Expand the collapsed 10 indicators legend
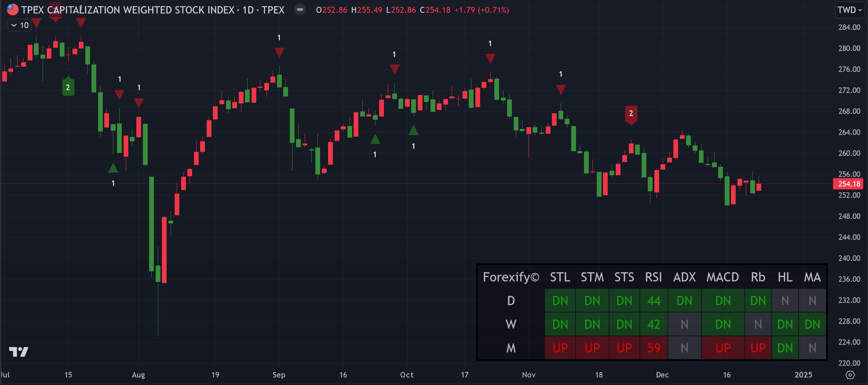The height and width of the screenshot is (385, 868). pyautogui.click(x=20, y=25)
